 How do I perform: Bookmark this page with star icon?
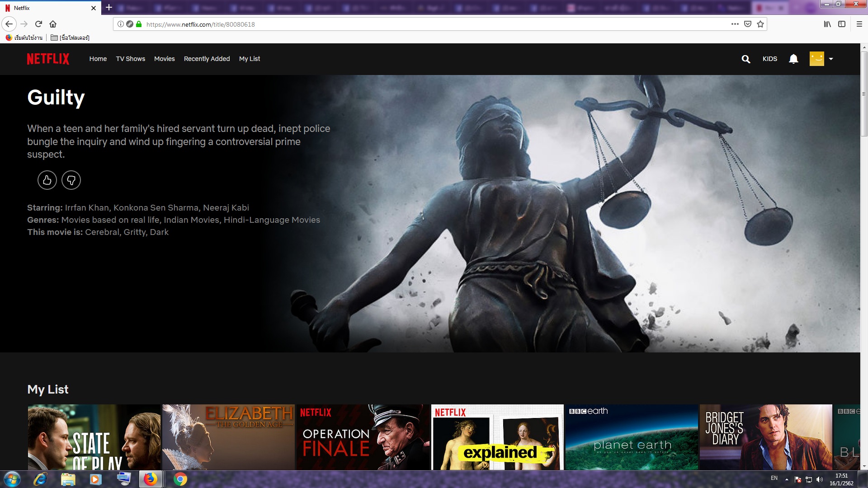760,24
